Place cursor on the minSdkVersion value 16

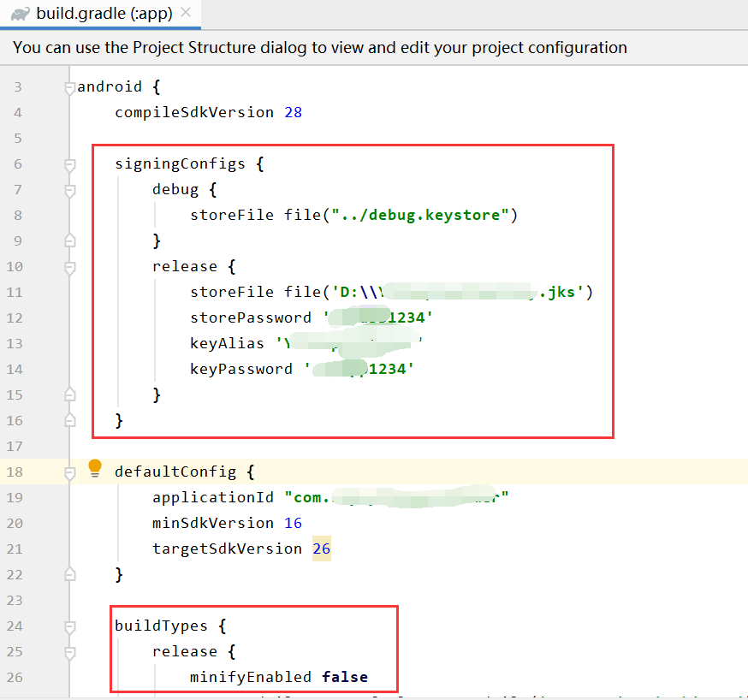click(x=293, y=523)
